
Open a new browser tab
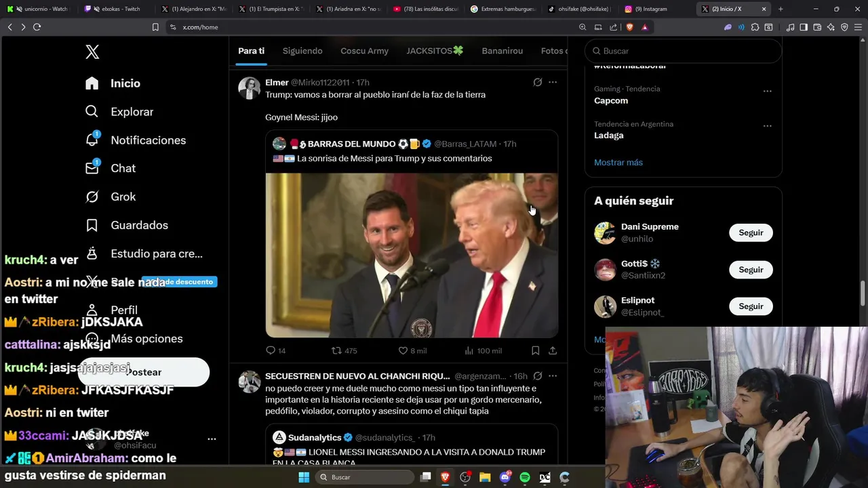[781, 9]
